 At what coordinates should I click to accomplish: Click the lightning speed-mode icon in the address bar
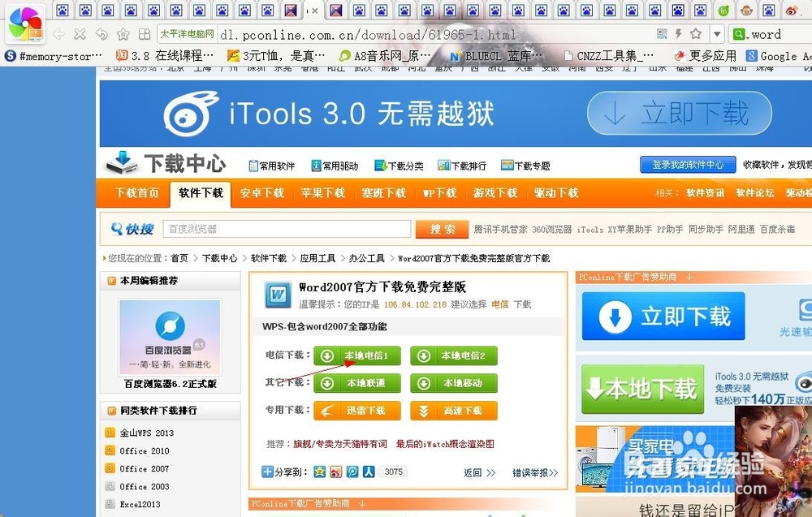point(678,34)
